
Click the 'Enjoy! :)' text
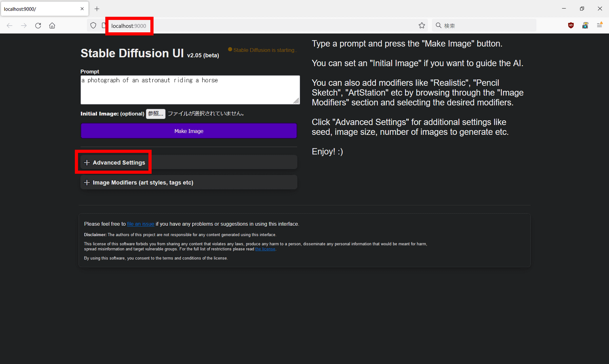click(327, 152)
